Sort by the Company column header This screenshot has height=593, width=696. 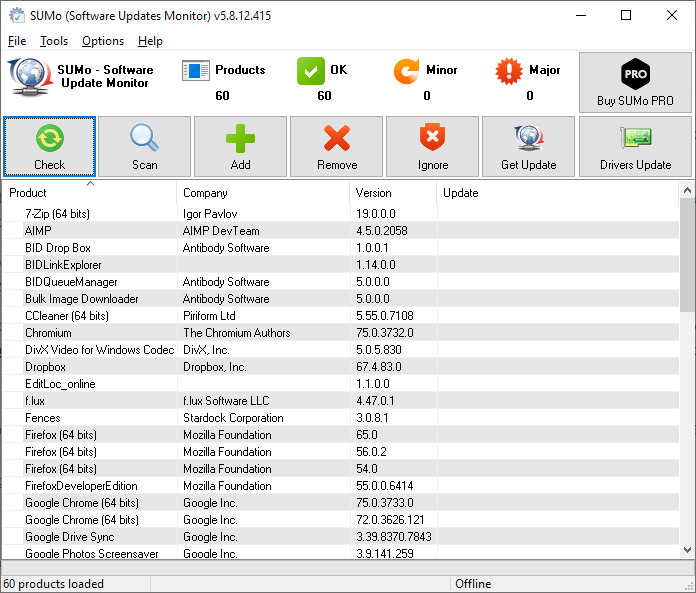263,193
